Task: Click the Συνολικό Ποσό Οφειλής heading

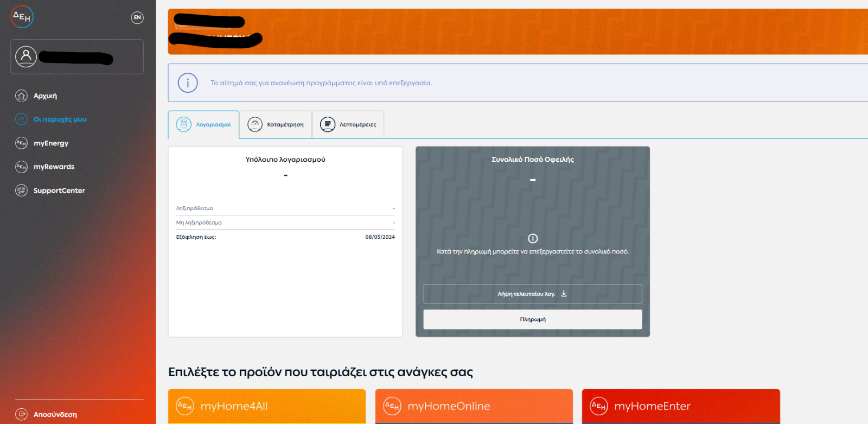Action: tap(533, 160)
